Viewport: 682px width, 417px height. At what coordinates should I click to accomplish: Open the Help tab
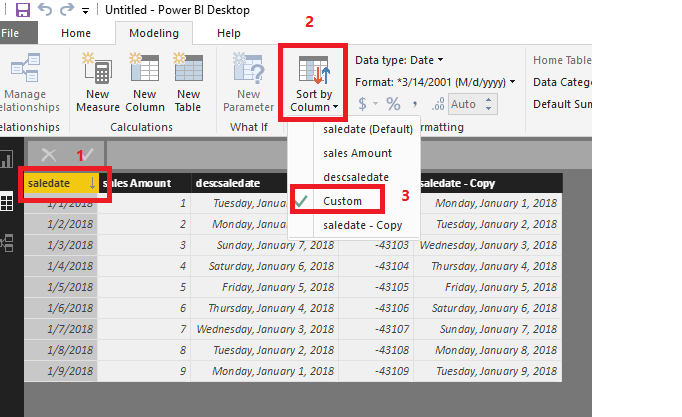pyautogui.click(x=229, y=33)
